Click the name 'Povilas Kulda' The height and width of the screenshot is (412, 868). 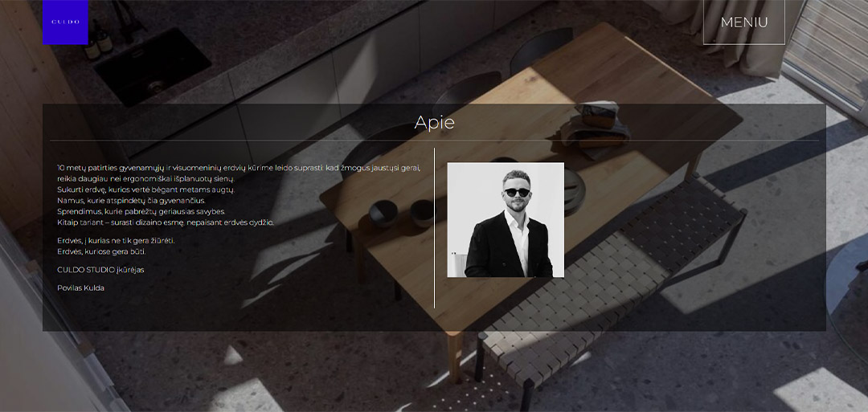click(x=81, y=288)
